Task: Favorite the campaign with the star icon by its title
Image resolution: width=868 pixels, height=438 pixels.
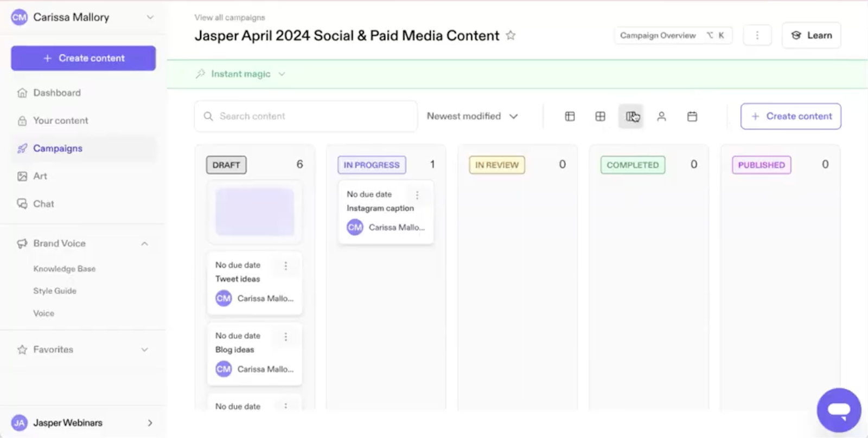Action: click(510, 35)
